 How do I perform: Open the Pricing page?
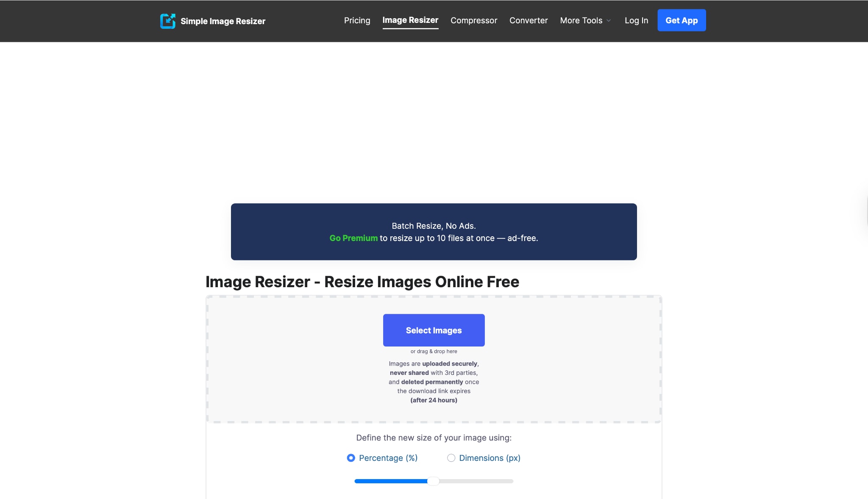pos(357,20)
